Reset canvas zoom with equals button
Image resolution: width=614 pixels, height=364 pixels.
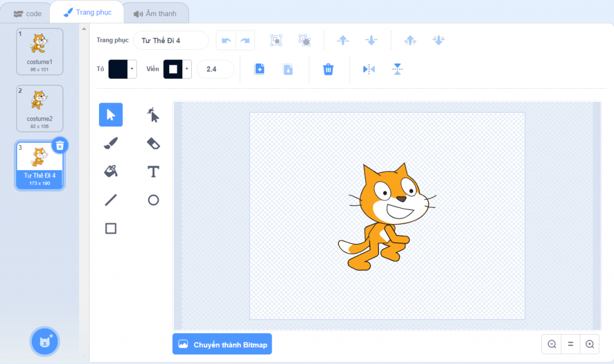(571, 344)
